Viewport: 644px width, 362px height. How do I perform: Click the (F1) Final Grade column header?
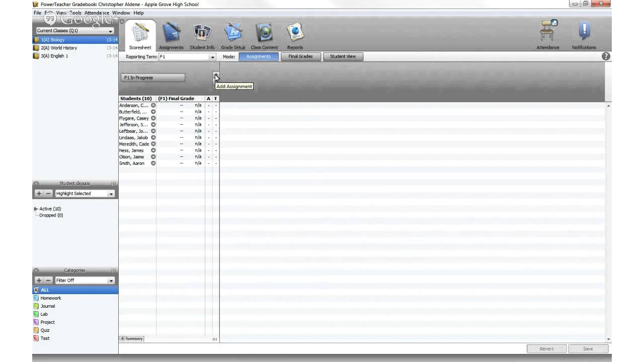181,99
